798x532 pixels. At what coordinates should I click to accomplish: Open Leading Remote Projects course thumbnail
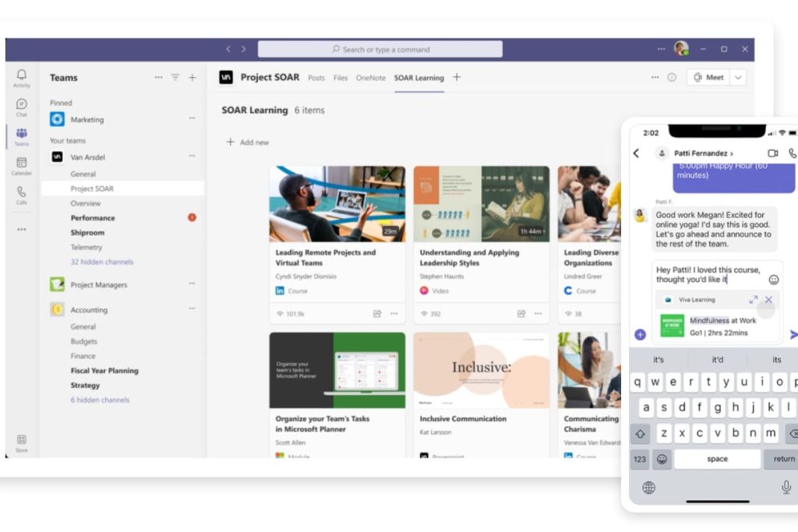[x=337, y=204]
